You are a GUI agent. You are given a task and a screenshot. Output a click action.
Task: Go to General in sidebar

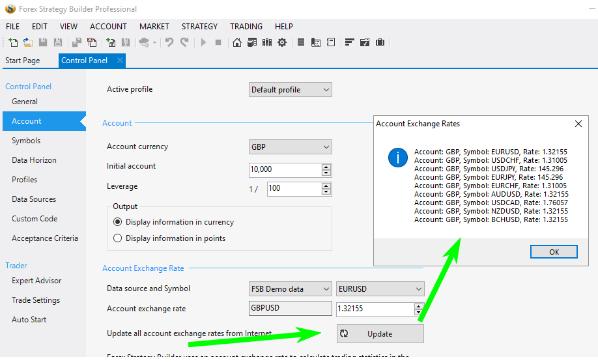25,102
